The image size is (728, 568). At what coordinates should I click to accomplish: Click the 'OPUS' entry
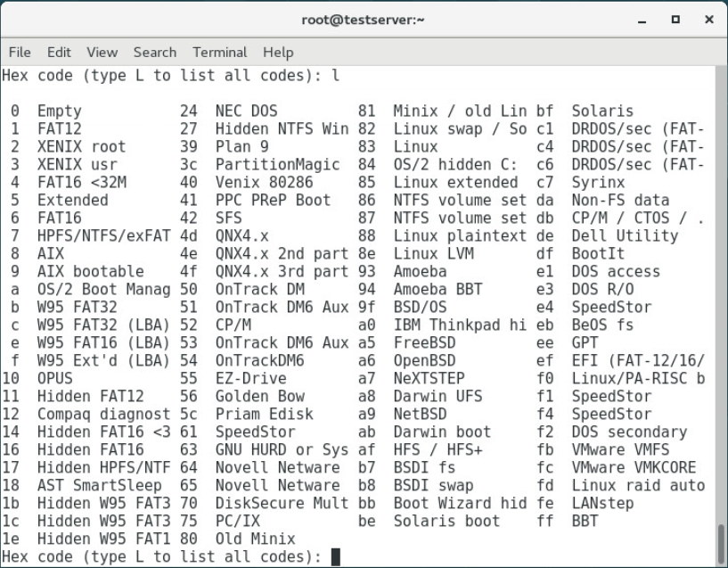[x=55, y=378]
